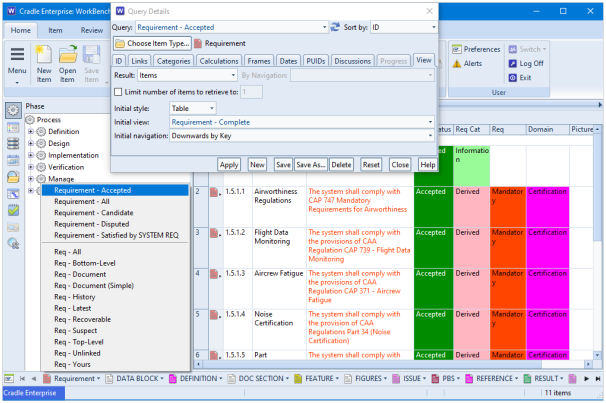
Task: Click the Reset button
Action: [x=371, y=165]
